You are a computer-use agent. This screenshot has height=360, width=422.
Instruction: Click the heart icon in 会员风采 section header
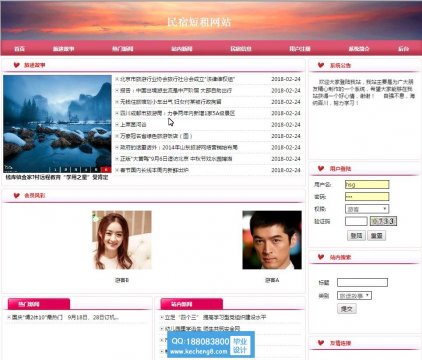17,195
